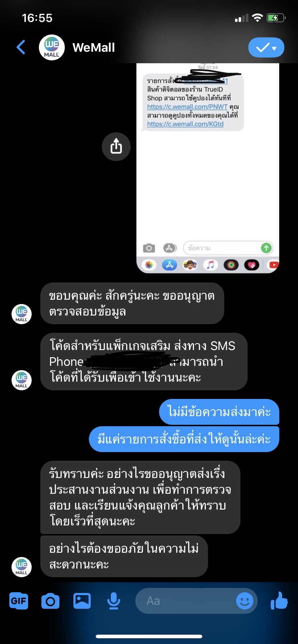Viewport: 298px width, 644px height.
Task: Send a thumbs-up like
Action: pos(279,600)
